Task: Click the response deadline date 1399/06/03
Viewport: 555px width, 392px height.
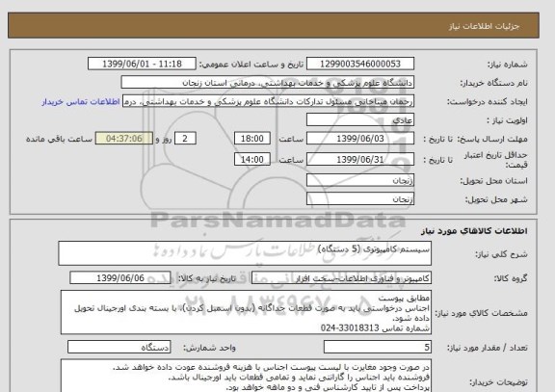Action: tap(360, 139)
